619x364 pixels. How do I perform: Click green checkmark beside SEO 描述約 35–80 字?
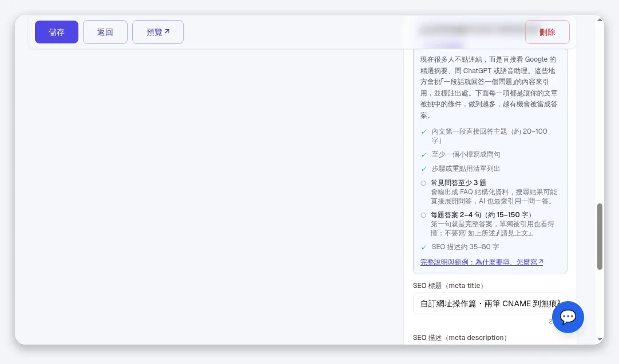(423, 247)
